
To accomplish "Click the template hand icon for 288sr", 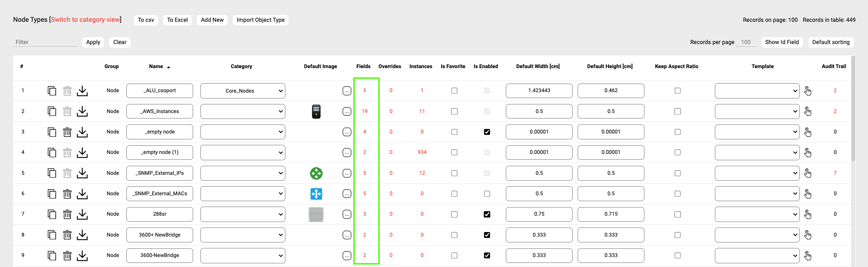I will (x=808, y=214).
